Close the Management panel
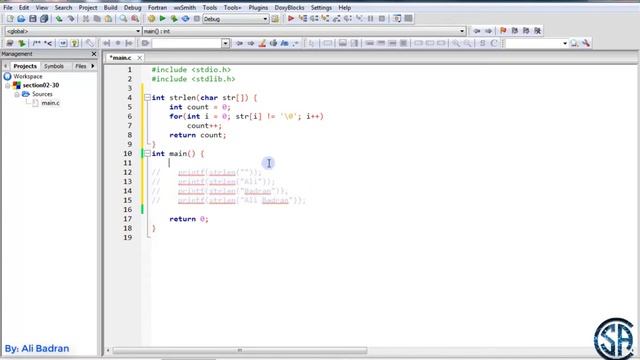Image resolution: width=640 pixels, height=360 pixels. [x=94, y=54]
